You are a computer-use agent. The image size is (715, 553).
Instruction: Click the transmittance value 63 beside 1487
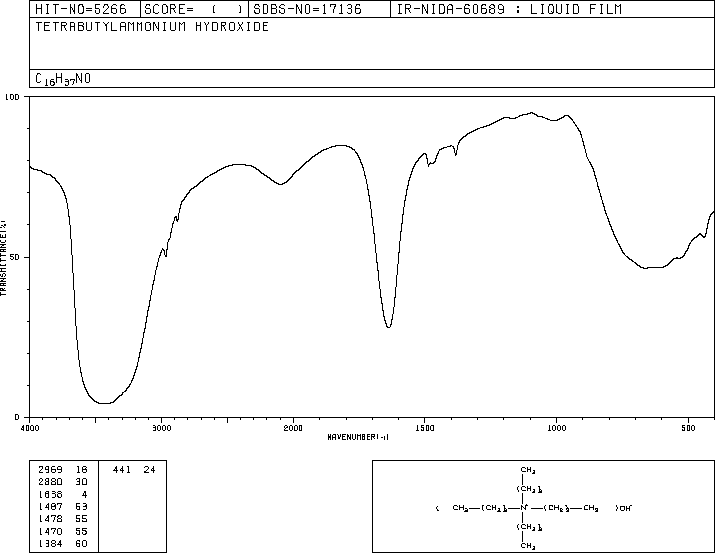[x=82, y=506]
